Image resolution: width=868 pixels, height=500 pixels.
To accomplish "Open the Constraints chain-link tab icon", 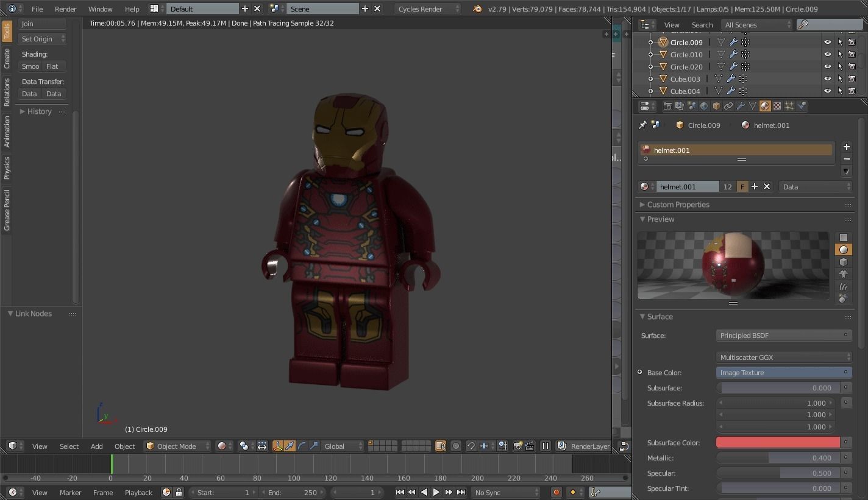I will [728, 106].
